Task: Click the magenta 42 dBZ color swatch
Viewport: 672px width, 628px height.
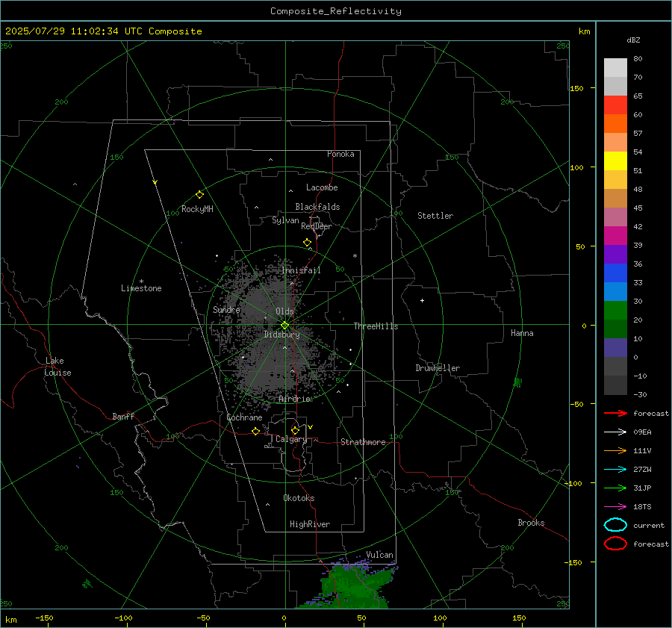Action: pos(615,235)
